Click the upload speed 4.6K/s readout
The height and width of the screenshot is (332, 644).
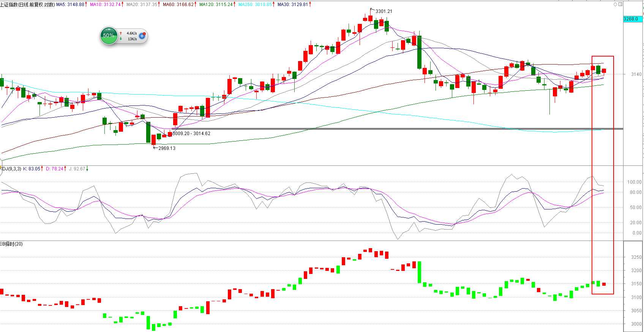point(131,33)
